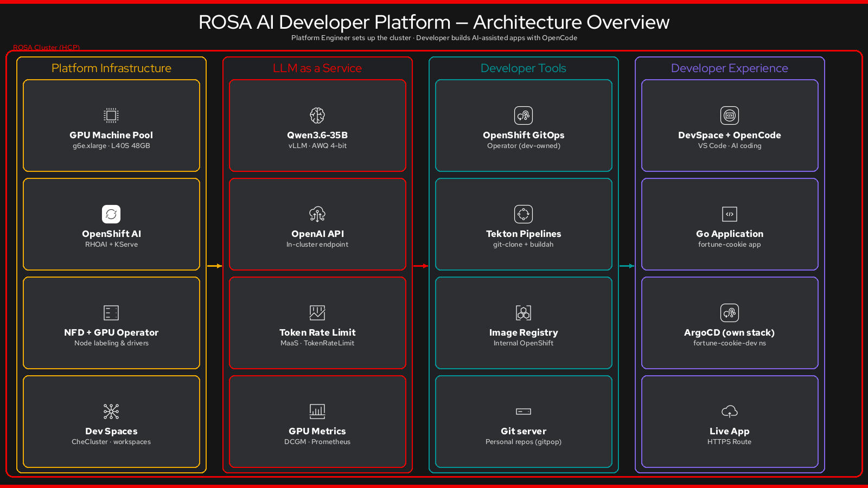Click the 'fortune-cookie-dev ns' text
The height and width of the screenshot is (488, 868).
[x=730, y=343]
